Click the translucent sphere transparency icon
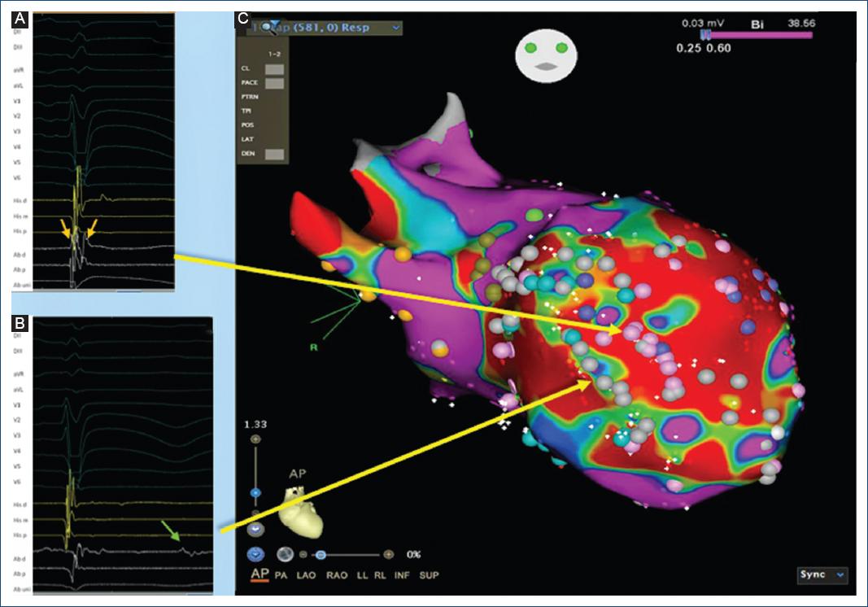Screen dimensions: 868x607 pyautogui.click(x=285, y=554)
